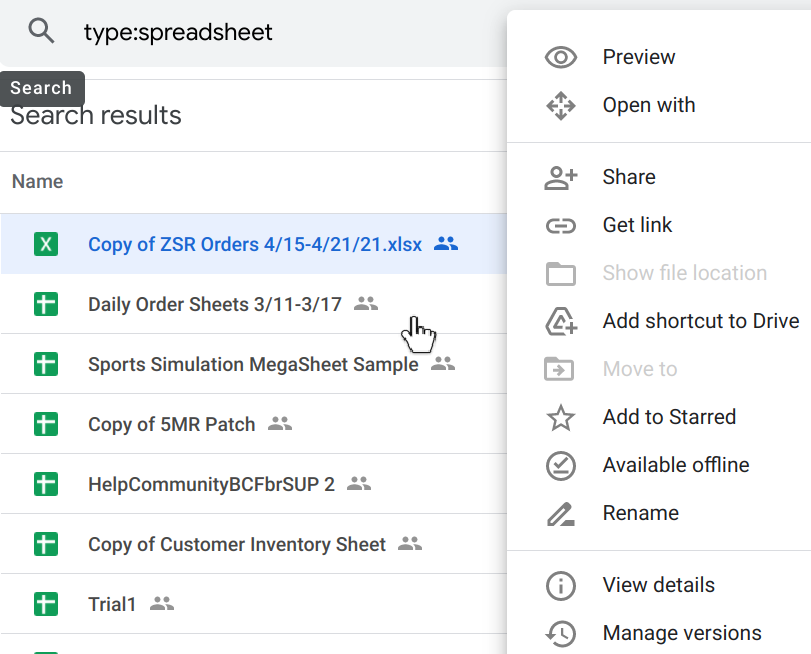Toggle Available offline in context menu
This screenshot has width=811, height=654.
tap(675, 465)
